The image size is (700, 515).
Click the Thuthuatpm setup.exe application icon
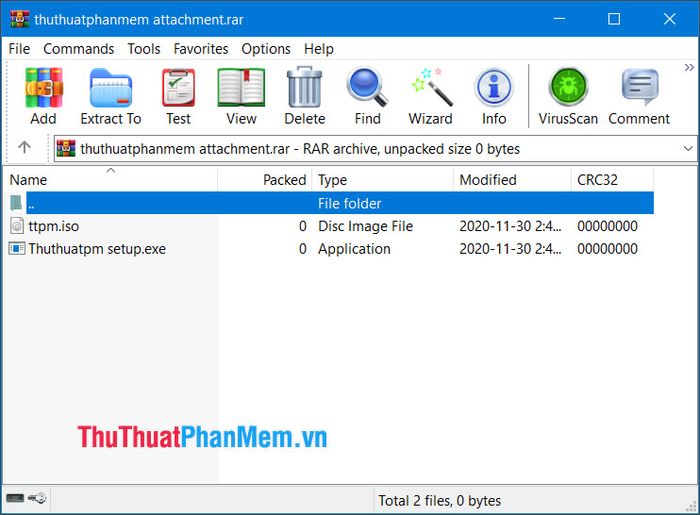point(17,248)
